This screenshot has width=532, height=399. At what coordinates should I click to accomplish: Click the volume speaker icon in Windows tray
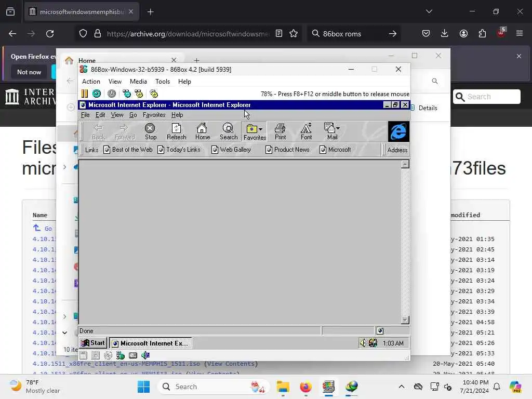coord(363,343)
